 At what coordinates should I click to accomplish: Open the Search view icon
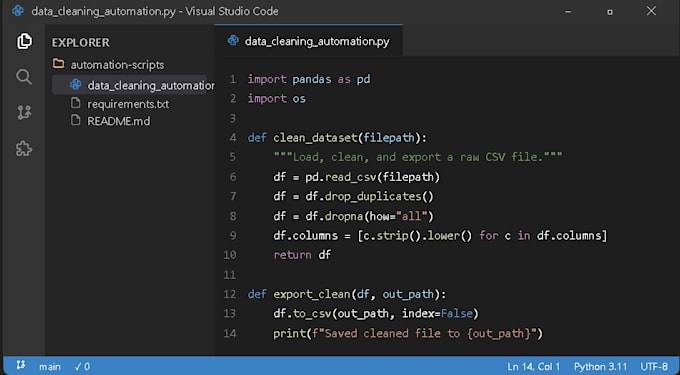pos(24,77)
